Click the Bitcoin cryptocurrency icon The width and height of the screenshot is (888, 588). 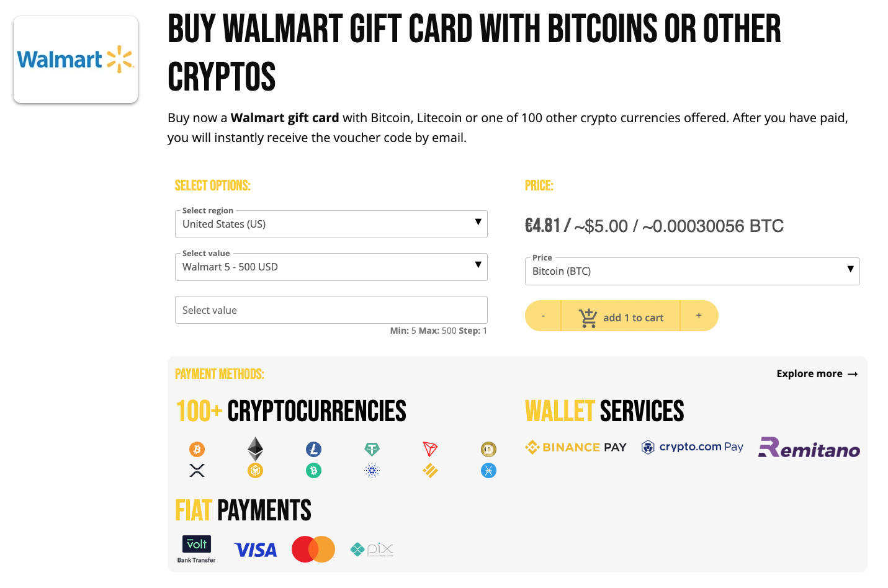click(x=197, y=449)
